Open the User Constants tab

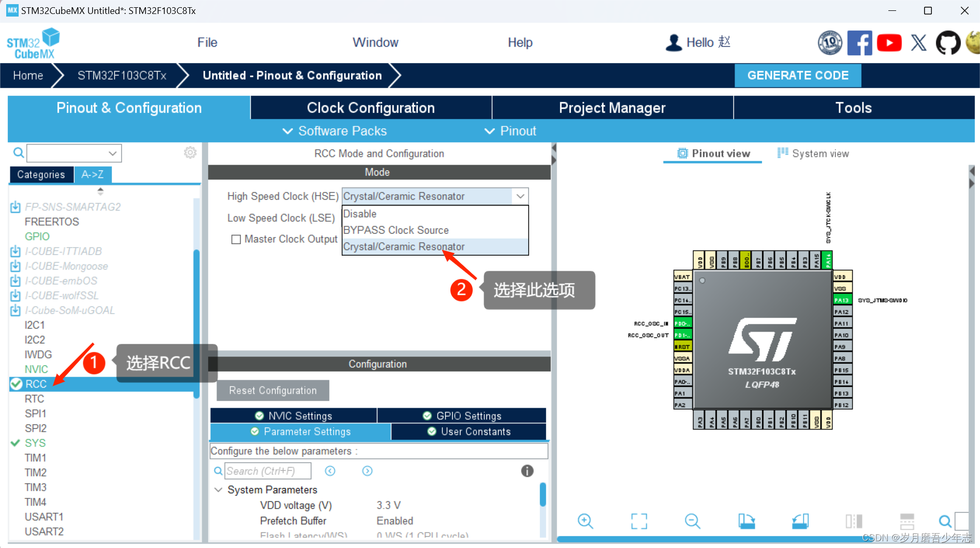469,432
